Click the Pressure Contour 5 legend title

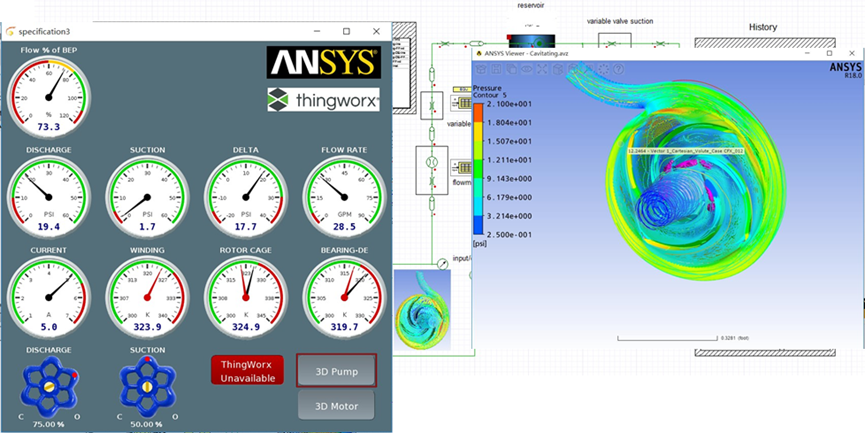click(x=490, y=91)
